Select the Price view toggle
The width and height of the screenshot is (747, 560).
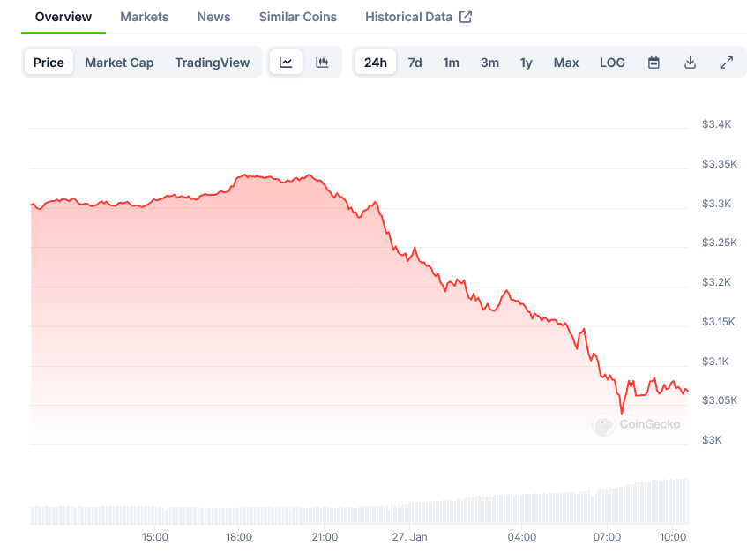49,63
